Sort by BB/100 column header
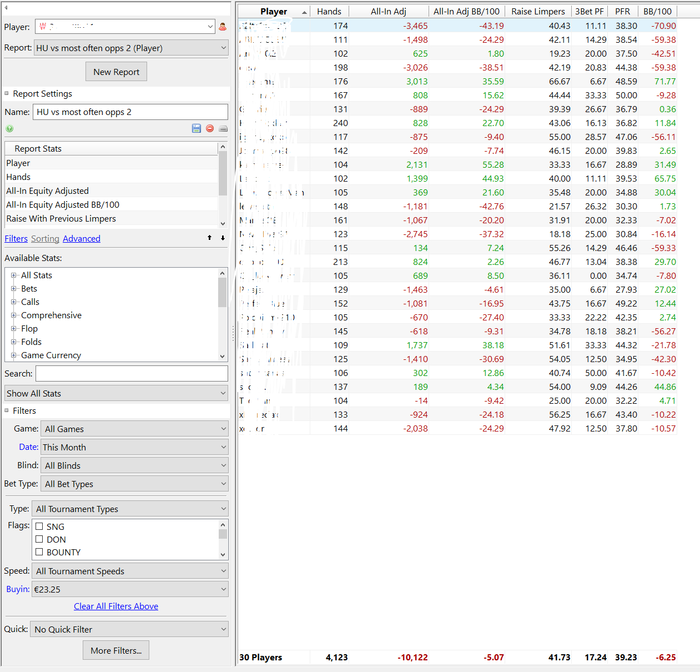The image size is (700, 672). tap(658, 12)
